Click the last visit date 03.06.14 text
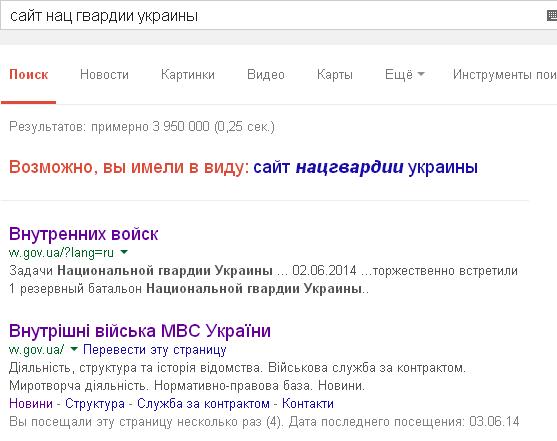Image resolution: width=557 pixels, height=441 pixels. [494, 422]
